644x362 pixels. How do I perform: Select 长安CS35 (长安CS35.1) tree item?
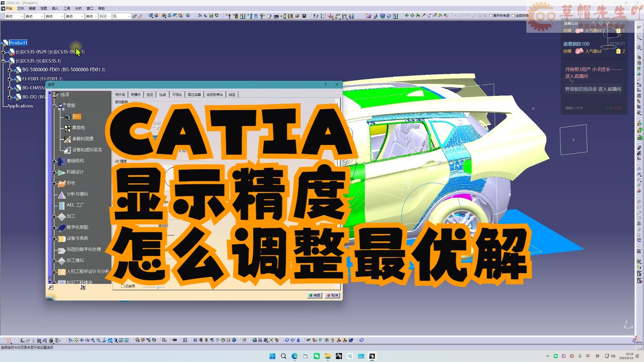click(38, 61)
